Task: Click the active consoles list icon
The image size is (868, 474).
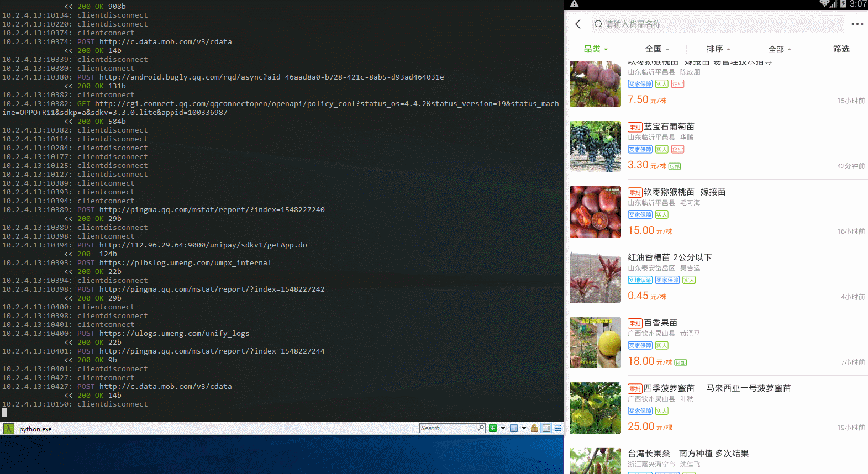Action: [514, 428]
